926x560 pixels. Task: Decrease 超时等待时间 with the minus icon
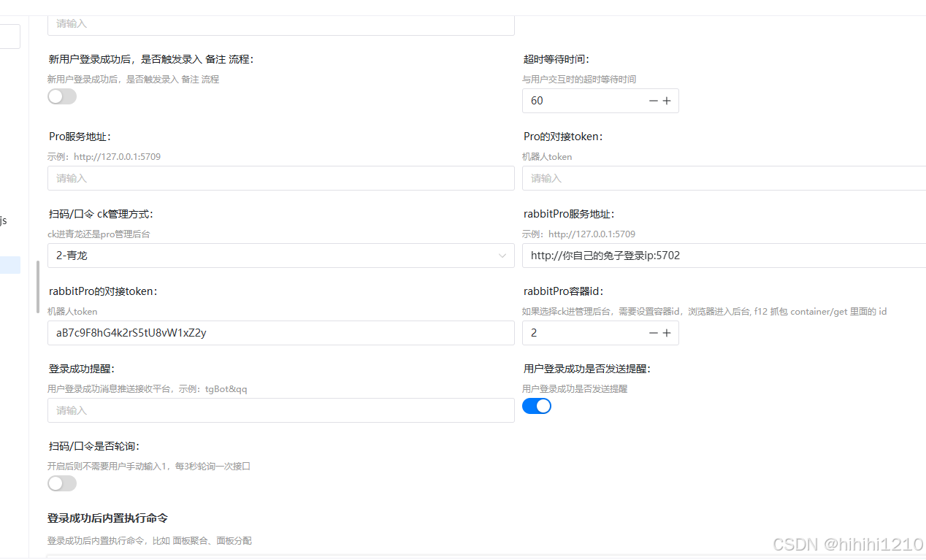coord(654,101)
